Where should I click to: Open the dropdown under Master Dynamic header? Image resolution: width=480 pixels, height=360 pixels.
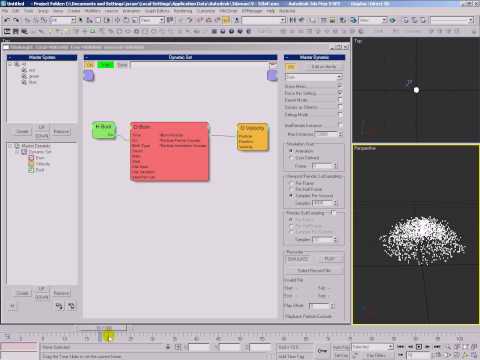coord(314,77)
